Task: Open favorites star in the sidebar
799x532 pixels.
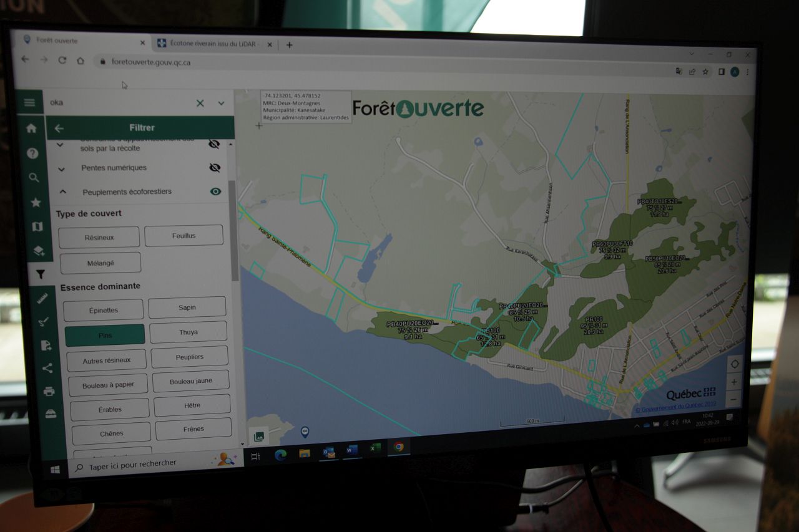Action: click(x=36, y=202)
